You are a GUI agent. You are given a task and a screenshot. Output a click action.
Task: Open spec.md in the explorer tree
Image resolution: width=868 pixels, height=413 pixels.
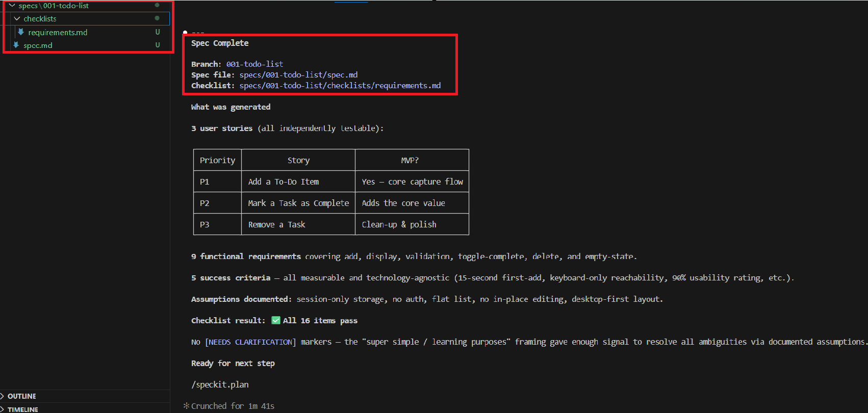pyautogui.click(x=38, y=45)
